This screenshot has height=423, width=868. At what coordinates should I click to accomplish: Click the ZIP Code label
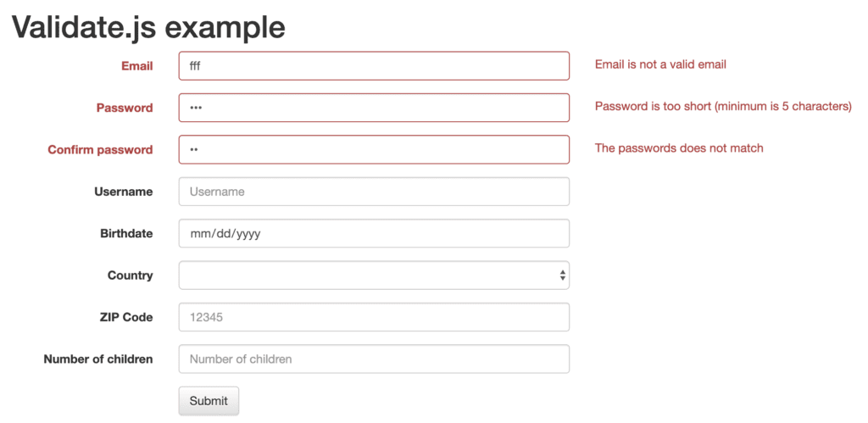pos(126,317)
